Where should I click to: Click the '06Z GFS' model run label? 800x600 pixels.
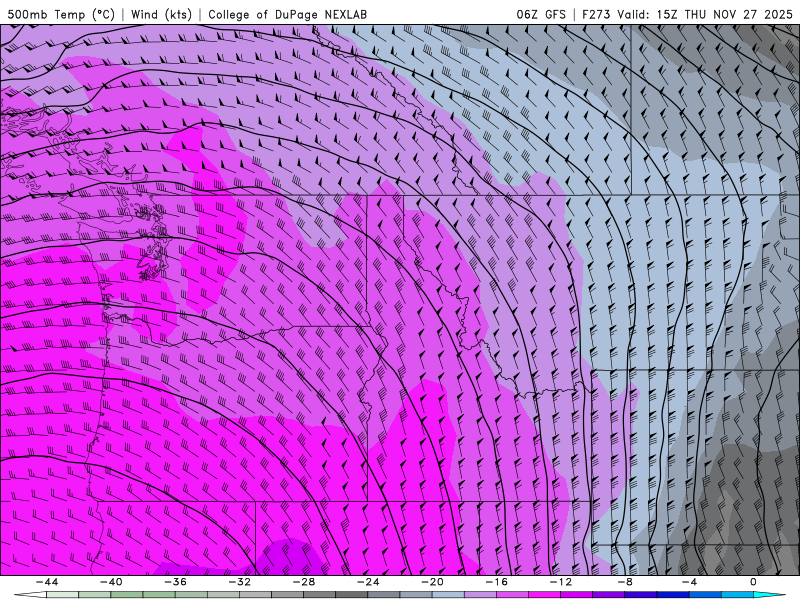[x=541, y=15]
